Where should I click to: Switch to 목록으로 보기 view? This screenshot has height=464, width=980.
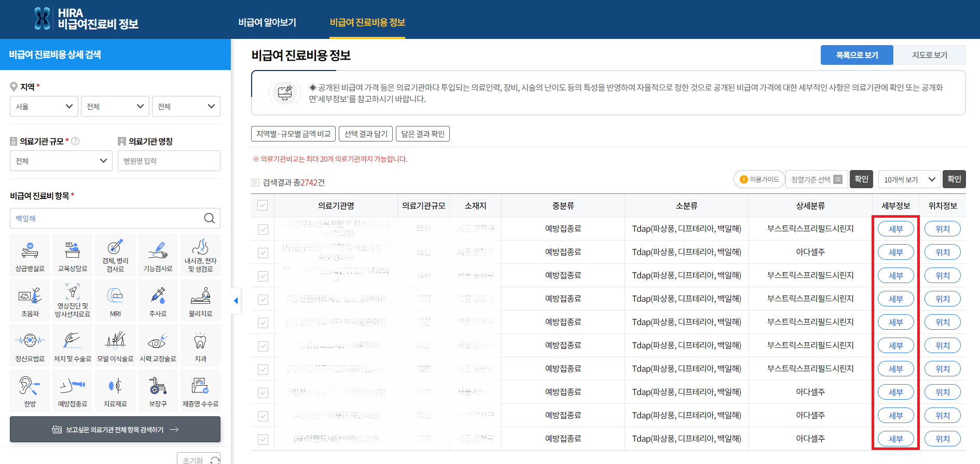click(x=857, y=55)
